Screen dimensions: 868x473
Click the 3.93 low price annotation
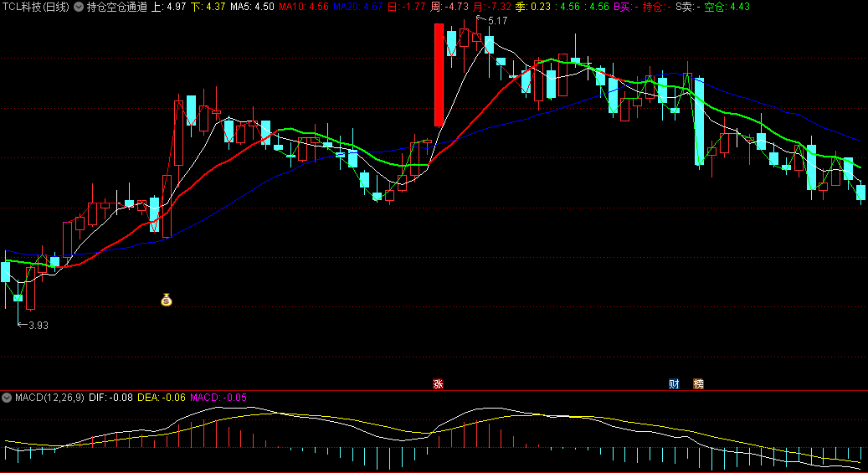pos(39,326)
